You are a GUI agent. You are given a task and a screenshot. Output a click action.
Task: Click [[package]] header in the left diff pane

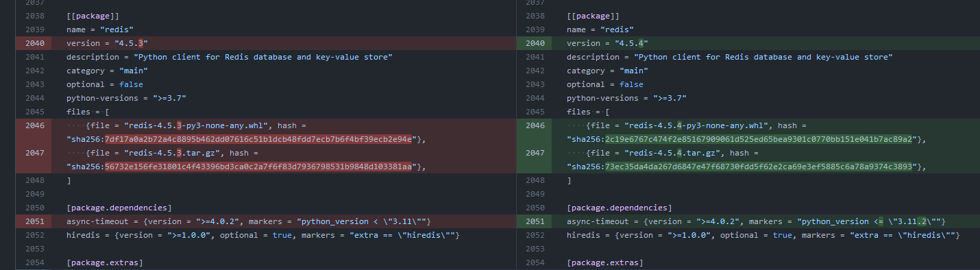93,16
